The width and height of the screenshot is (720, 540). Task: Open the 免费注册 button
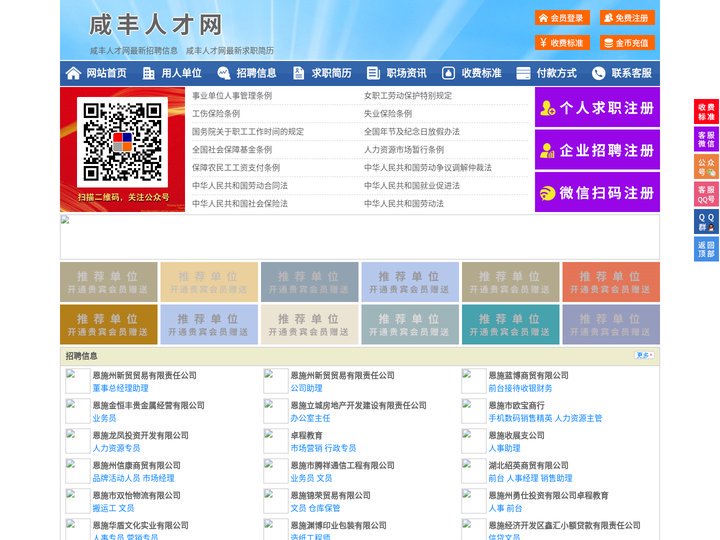pyautogui.click(x=627, y=18)
